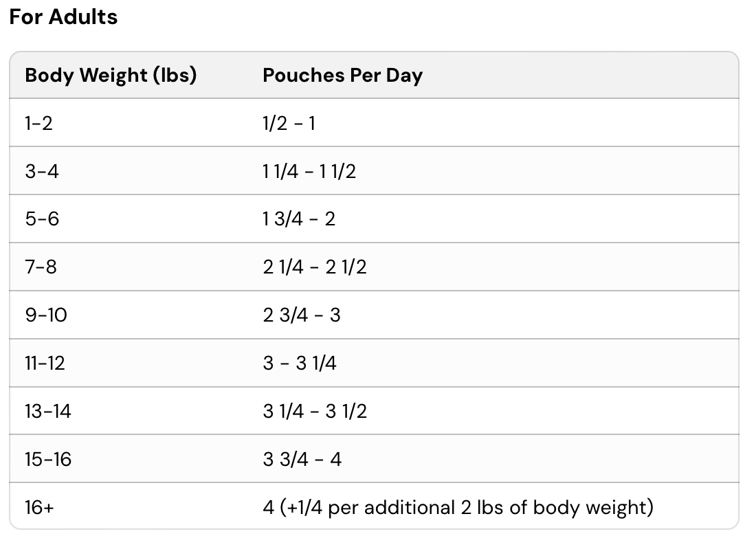The image size is (756, 547).
Task: Click the 'For Adults' heading
Action: pos(63,16)
